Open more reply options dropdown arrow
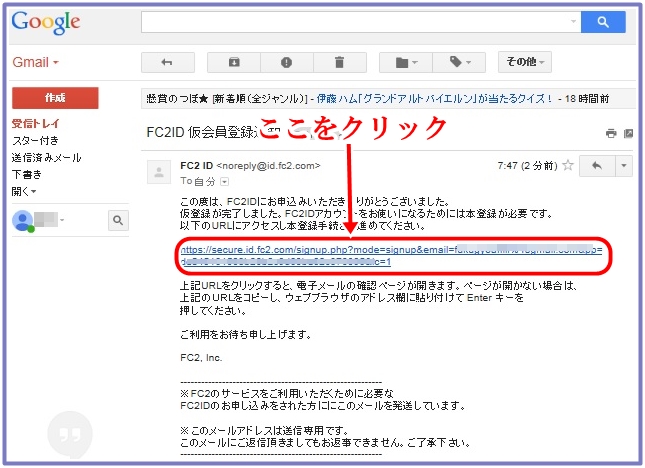Image resolution: width=645 pixels, height=468 pixels. [x=624, y=166]
